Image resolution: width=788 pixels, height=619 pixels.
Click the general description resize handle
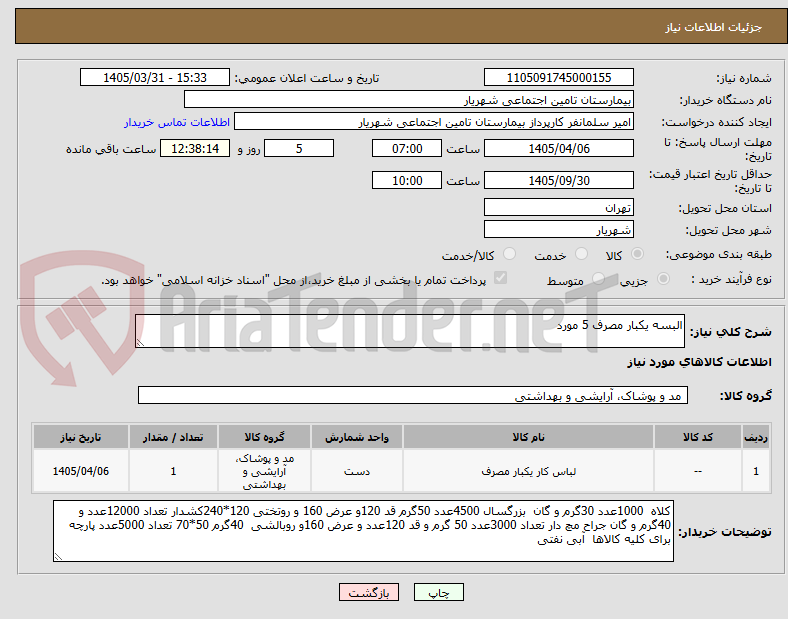click(x=140, y=343)
